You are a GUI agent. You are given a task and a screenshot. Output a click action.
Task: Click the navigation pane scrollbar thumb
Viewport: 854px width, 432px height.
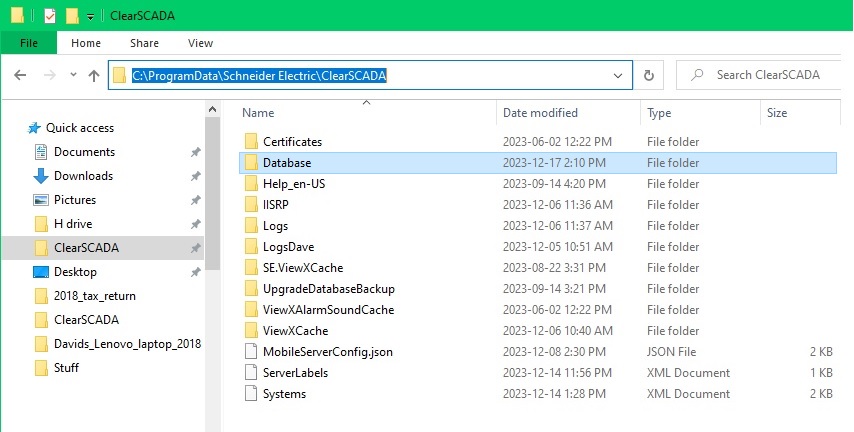click(212, 193)
